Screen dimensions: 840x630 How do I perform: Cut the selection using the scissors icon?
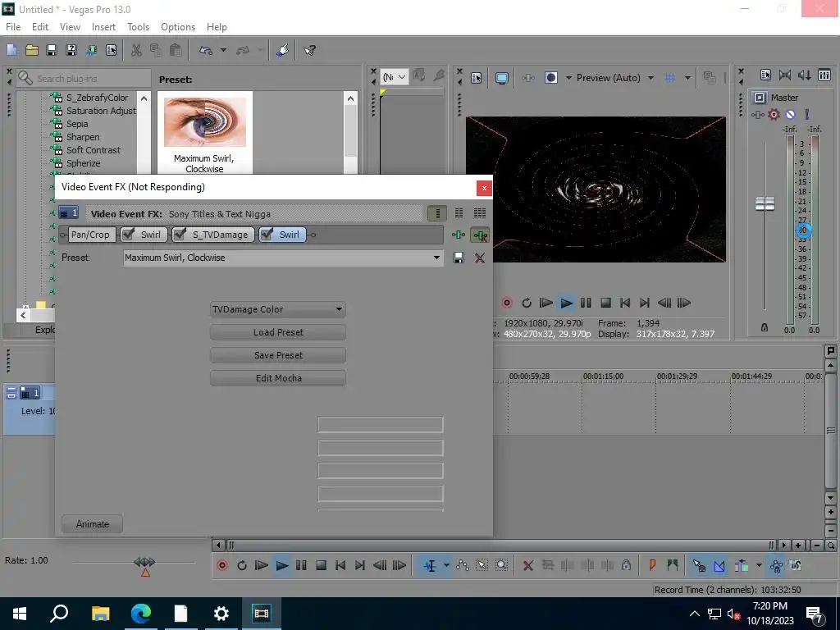[x=136, y=50]
